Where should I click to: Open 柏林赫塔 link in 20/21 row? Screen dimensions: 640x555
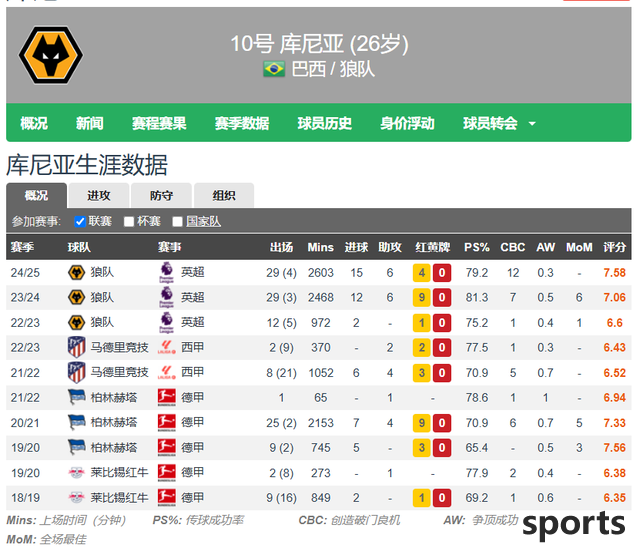[x=114, y=422]
